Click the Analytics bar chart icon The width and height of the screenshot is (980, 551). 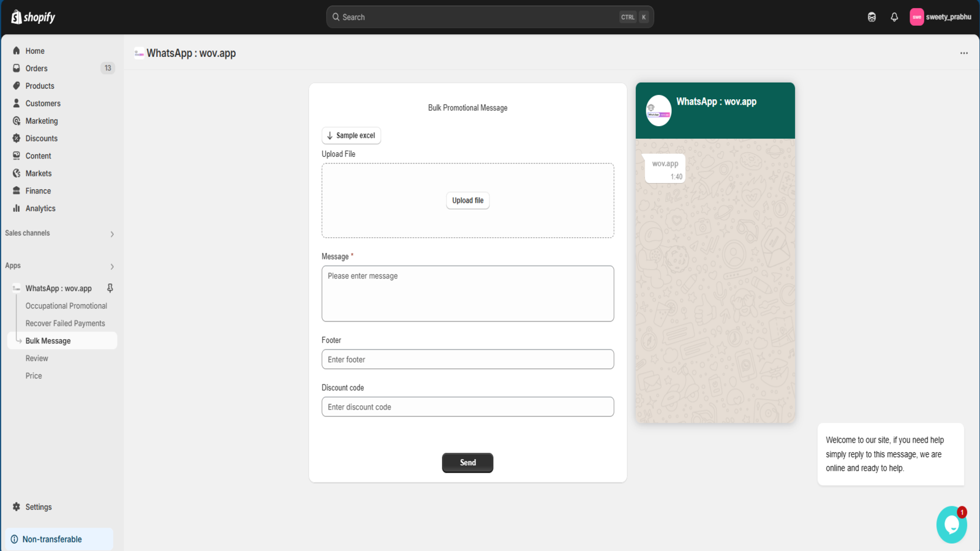tap(17, 208)
